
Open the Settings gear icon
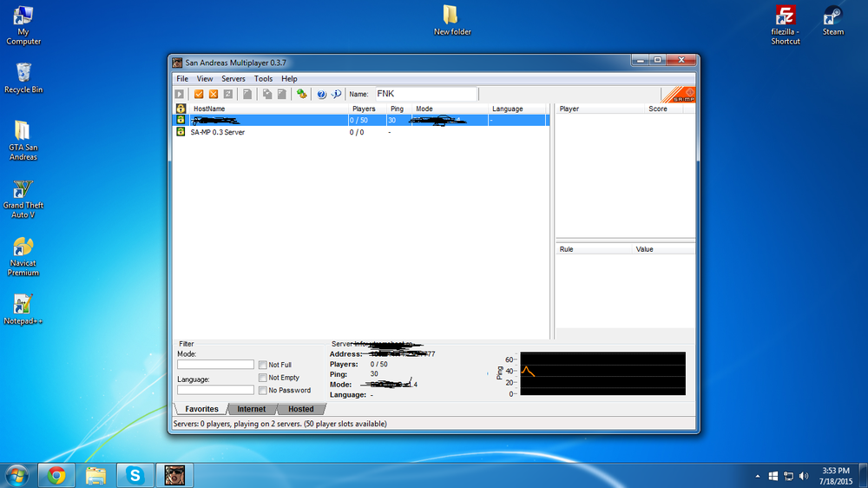302,94
